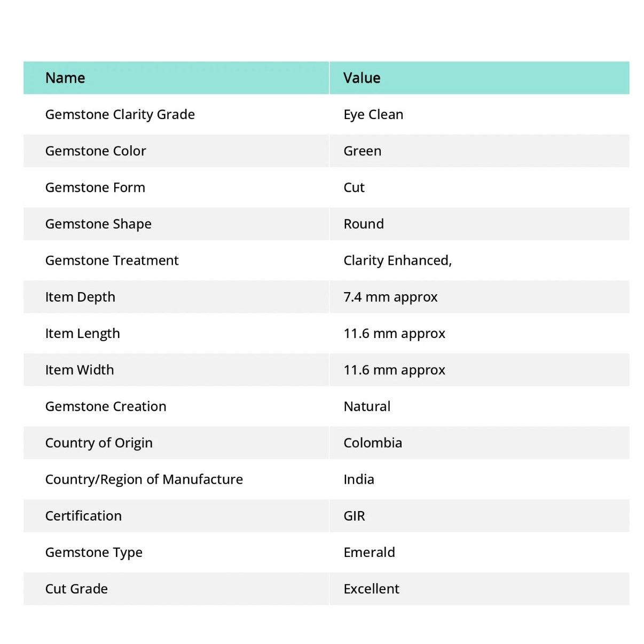Click the Name column header

[x=65, y=78]
